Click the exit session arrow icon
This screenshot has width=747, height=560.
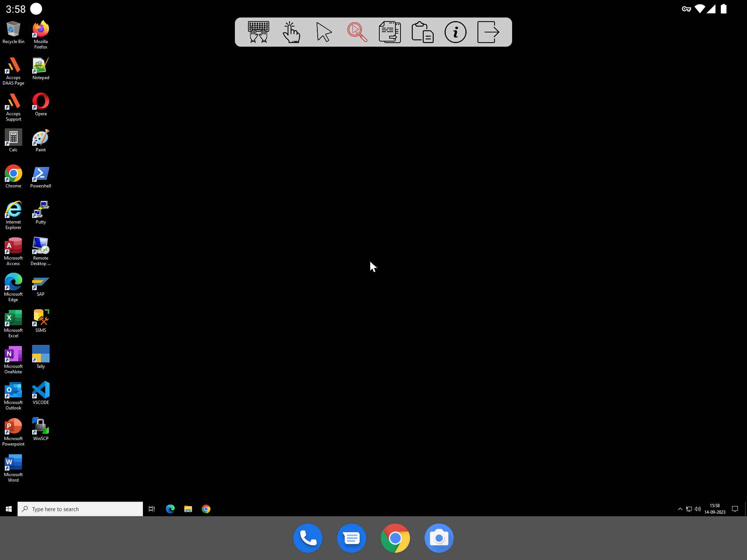click(488, 32)
